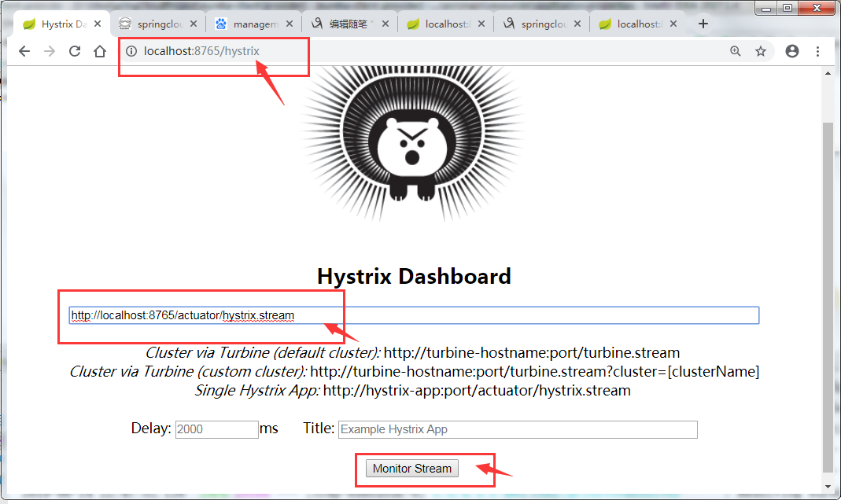The image size is (841, 504).
Task: Click the Title label
Action: pyautogui.click(x=319, y=429)
